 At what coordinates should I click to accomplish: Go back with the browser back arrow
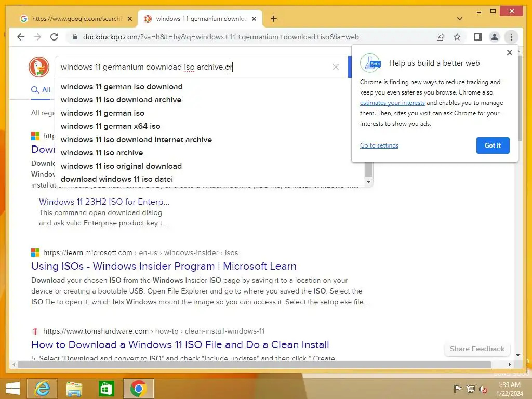point(21,37)
